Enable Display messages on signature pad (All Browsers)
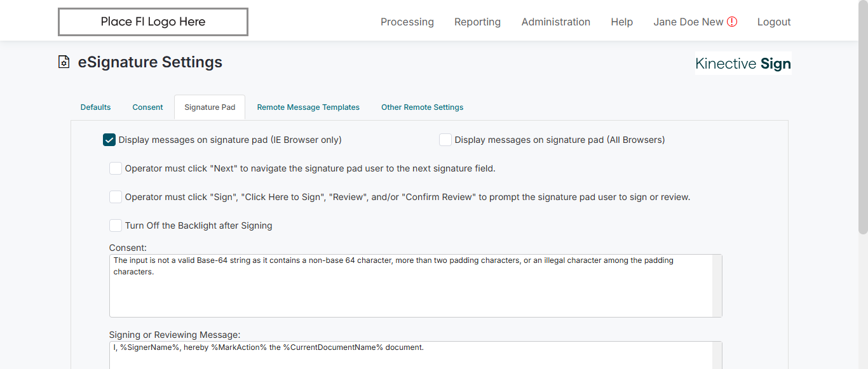 (x=445, y=140)
